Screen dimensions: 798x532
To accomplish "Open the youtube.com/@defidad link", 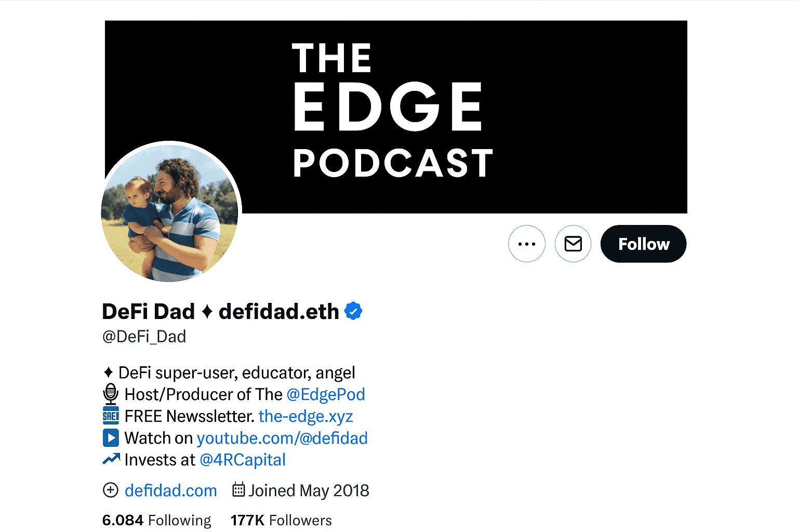I will tap(282, 438).
